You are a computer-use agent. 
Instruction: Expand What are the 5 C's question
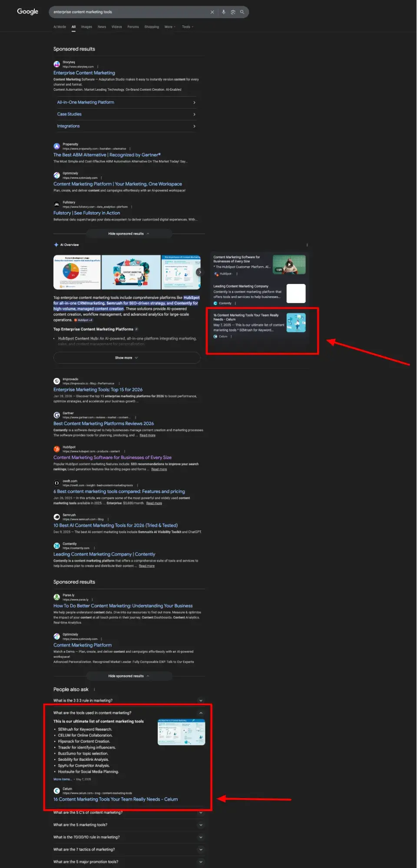click(129, 812)
